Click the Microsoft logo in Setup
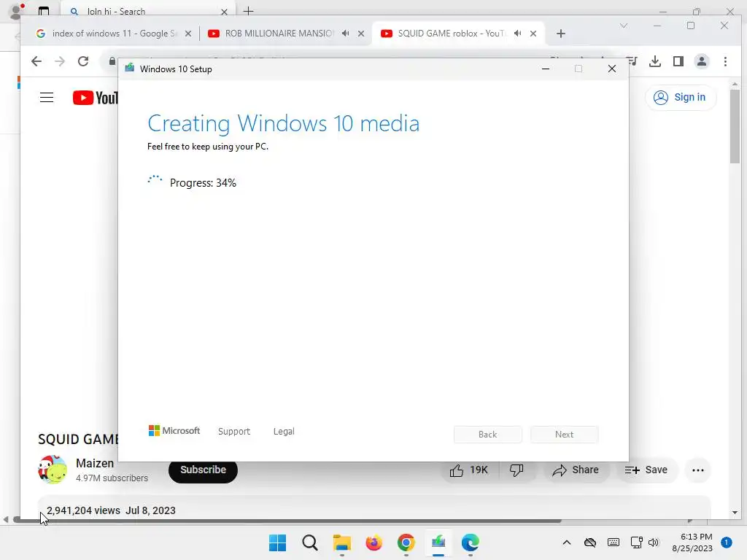The height and width of the screenshot is (560, 747). click(x=174, y=431)
